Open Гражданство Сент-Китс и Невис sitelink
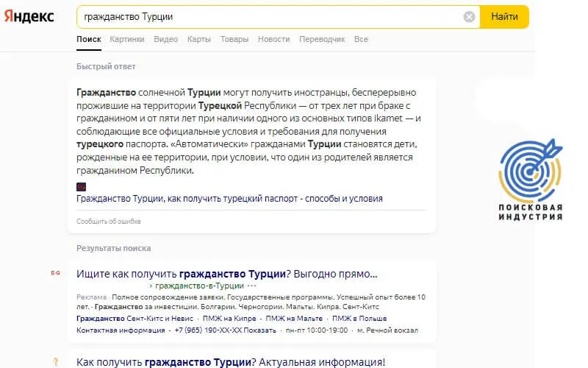The image size is (588, 368). 135,319
